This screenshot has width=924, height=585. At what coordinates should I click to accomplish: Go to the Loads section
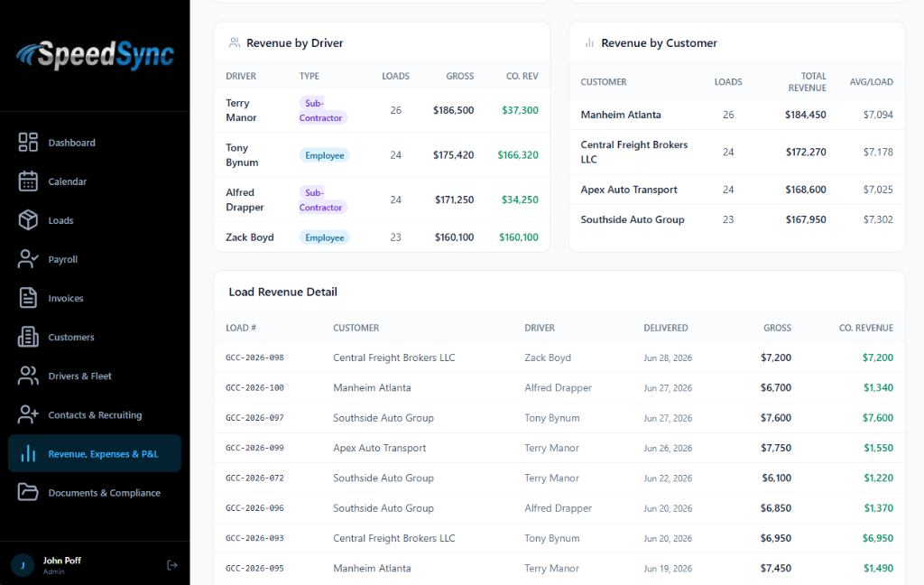point(60,220)
